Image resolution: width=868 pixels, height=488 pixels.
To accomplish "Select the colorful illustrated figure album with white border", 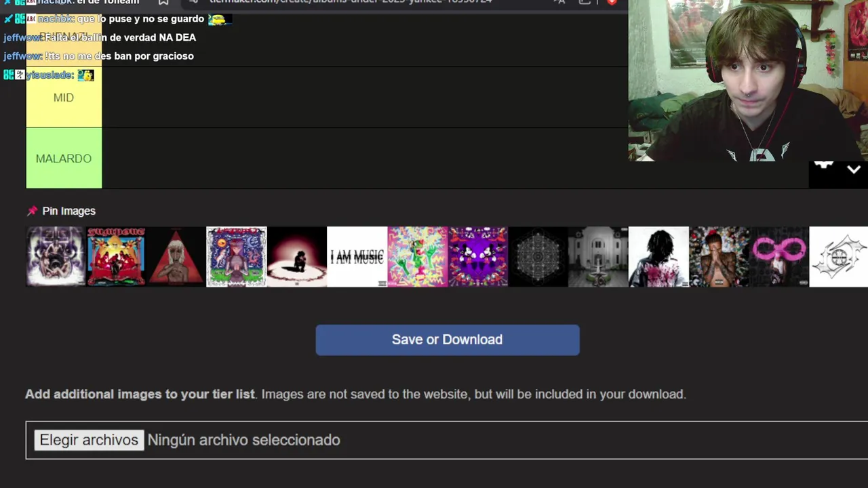I will click(237, 257).
